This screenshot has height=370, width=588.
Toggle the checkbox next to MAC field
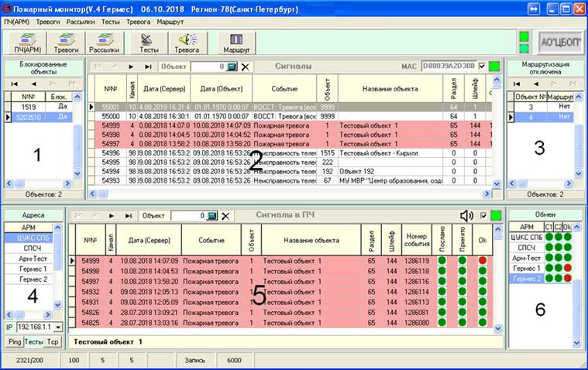(x=482, y=67)
